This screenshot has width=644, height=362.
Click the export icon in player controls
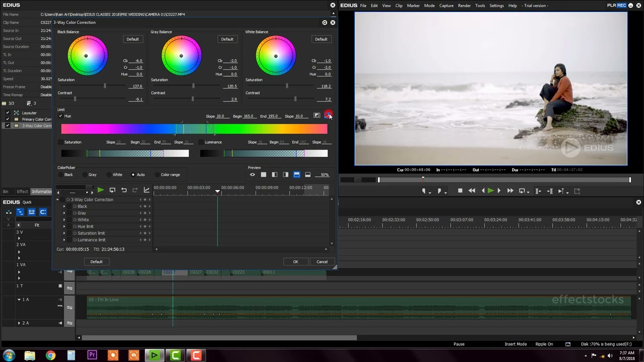[577, 191]
